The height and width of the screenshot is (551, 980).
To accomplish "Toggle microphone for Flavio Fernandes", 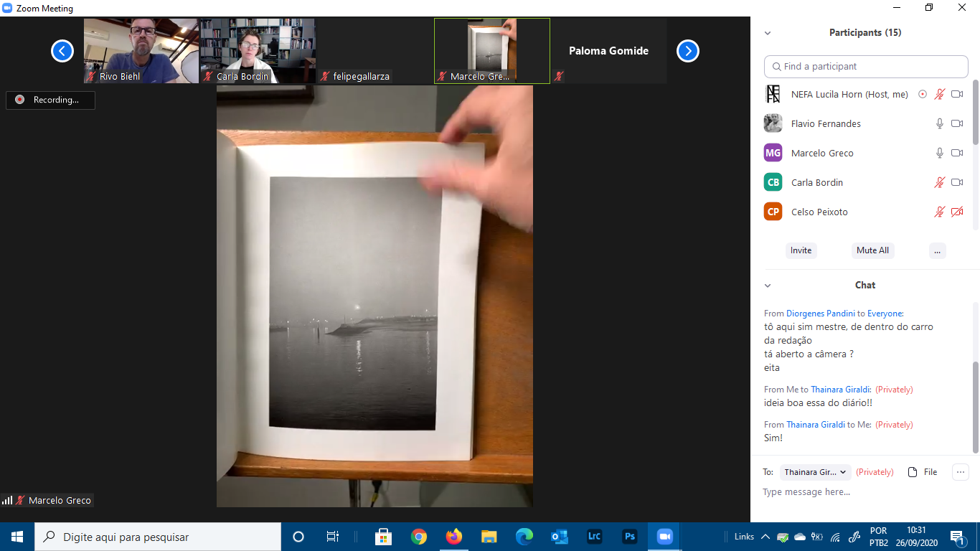I will coord(939,124).
